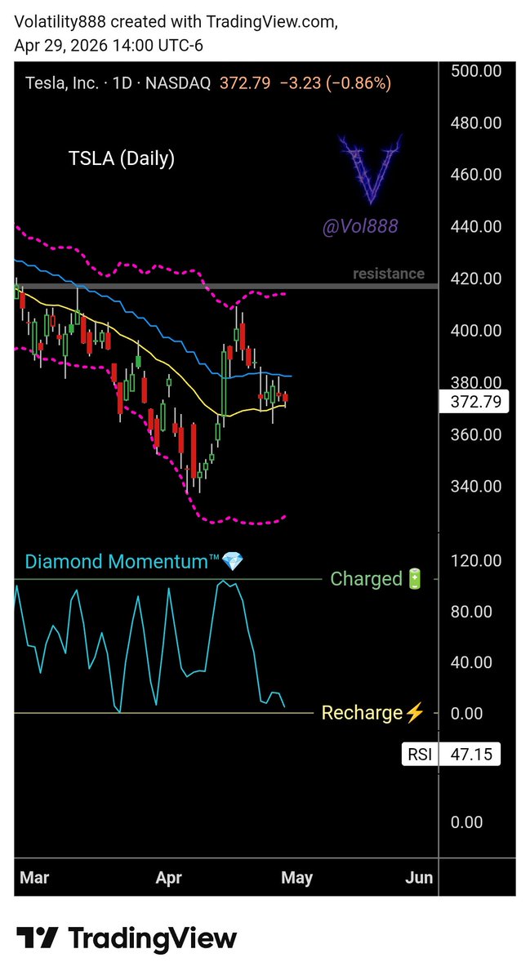Screen dimensions: 530x980
Task: Click the May label on time axis
Action: click(x=296, y=878)
